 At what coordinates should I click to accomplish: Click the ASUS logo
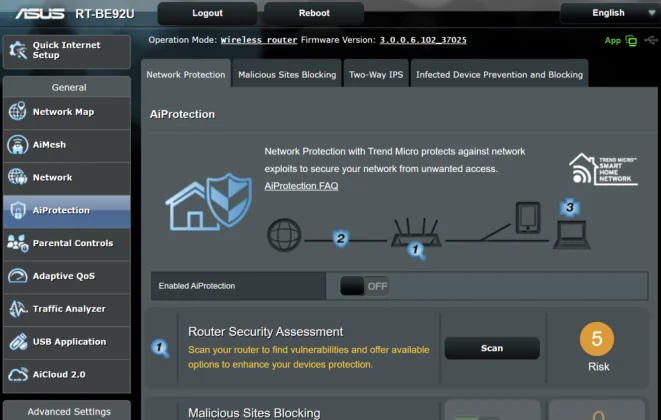40,13
